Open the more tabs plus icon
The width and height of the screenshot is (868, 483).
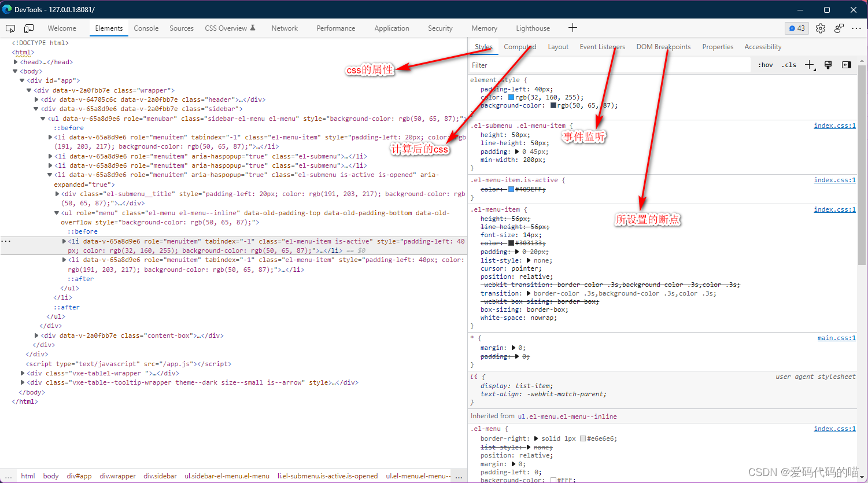(572, 28)
